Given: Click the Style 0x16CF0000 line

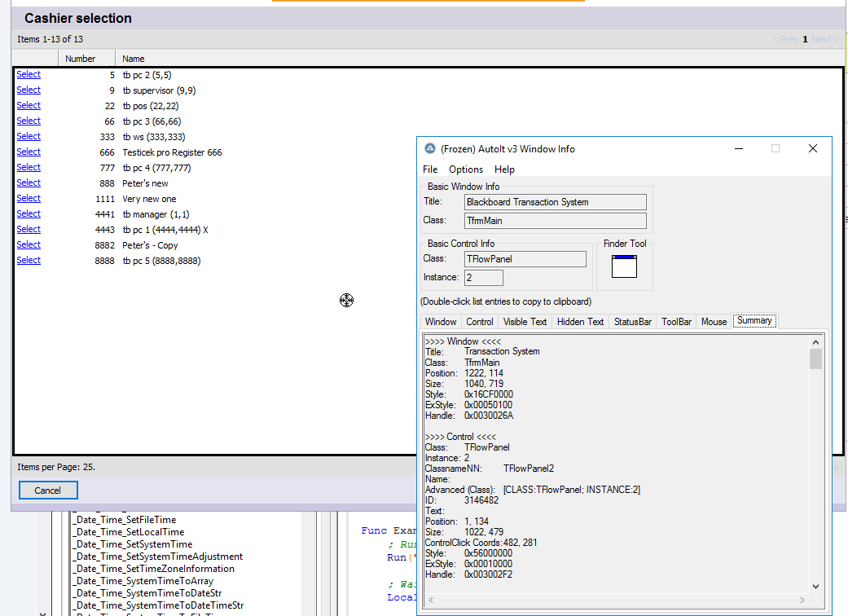Looking at the screenshot, I should coord(469,394).
